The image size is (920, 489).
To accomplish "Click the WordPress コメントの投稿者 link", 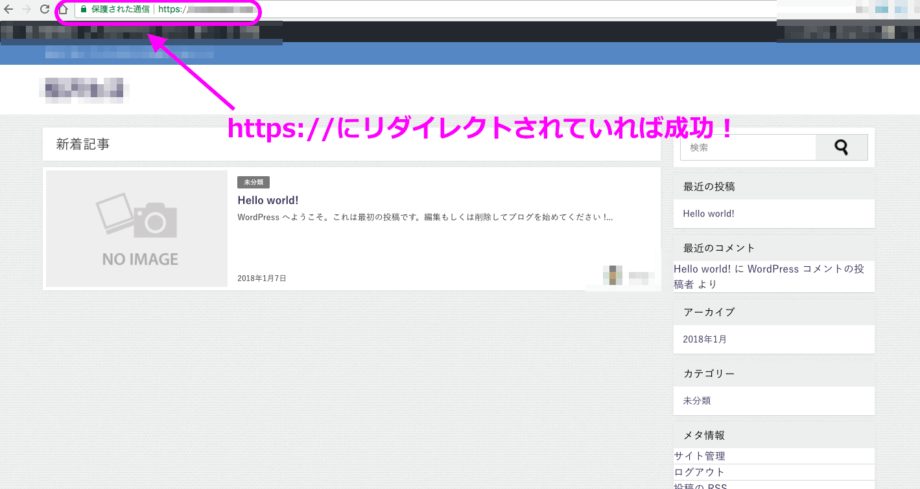I will [800, 269].
